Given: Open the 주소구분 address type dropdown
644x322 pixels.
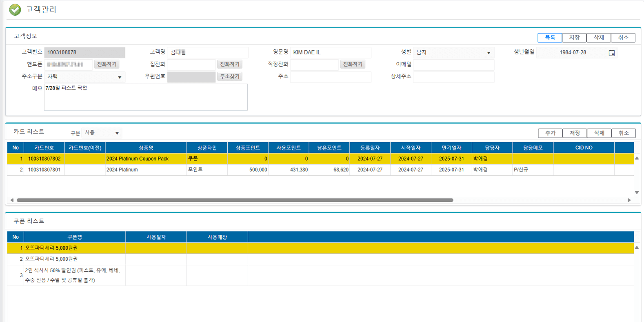Looking at the screenshot, I should click(119, 77).
